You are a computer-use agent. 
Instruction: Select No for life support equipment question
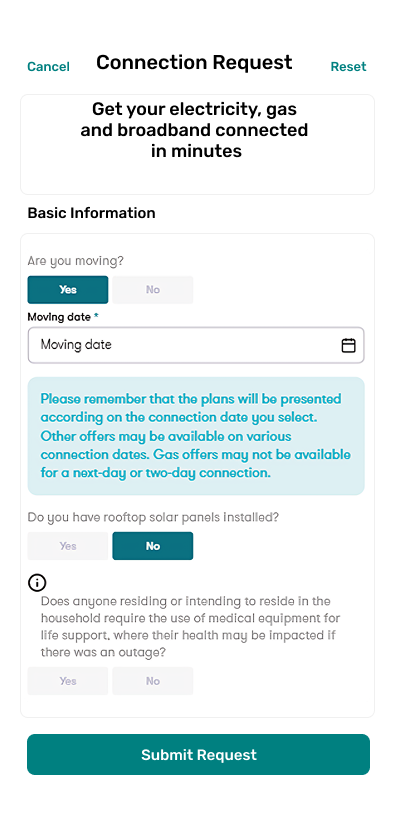pyautogui.click(x=152, y=680)
